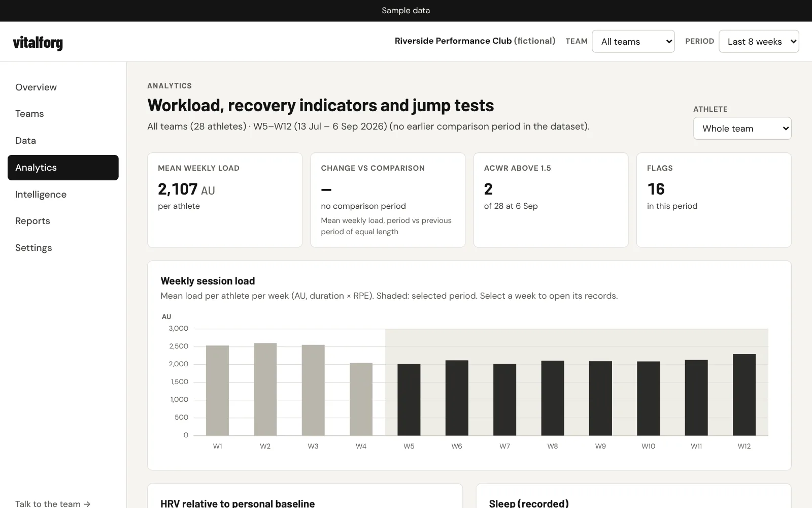Click the ACWR above 1.5 value 2
812x508 pixels.
point(488,189)
